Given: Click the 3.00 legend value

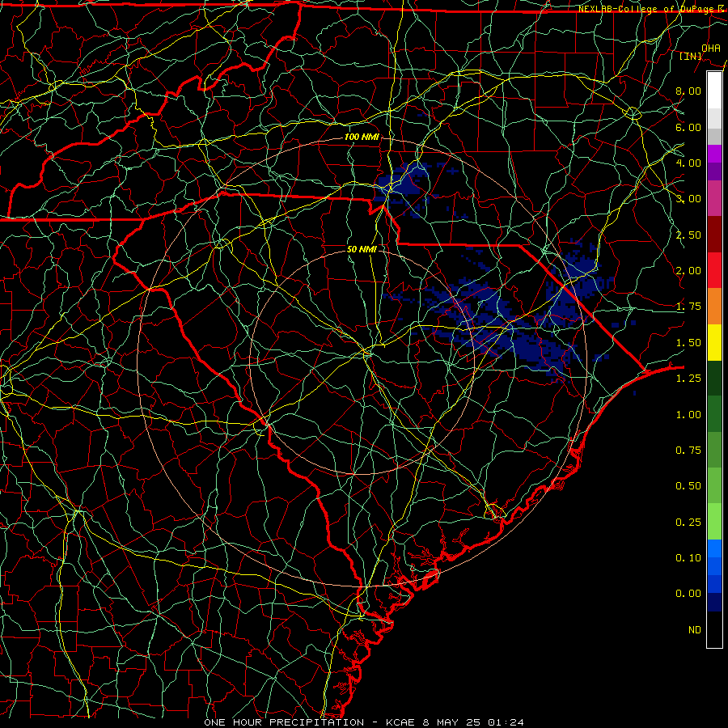Looking at the screenshot, I should pos(688,199).
